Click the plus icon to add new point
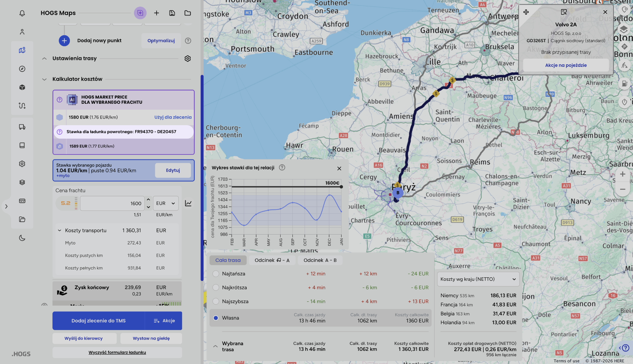The width and height of the screenshot is (633, 364). tap(64, 41)
